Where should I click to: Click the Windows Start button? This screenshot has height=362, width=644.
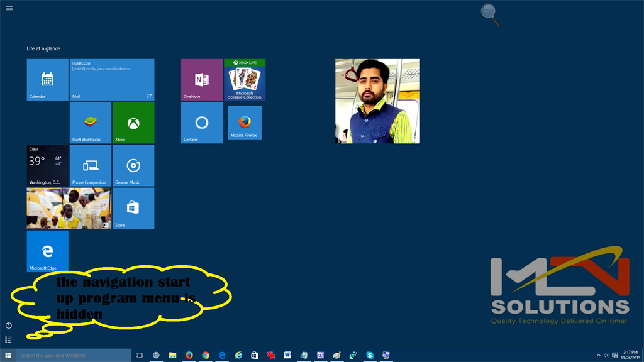point(8,356)
